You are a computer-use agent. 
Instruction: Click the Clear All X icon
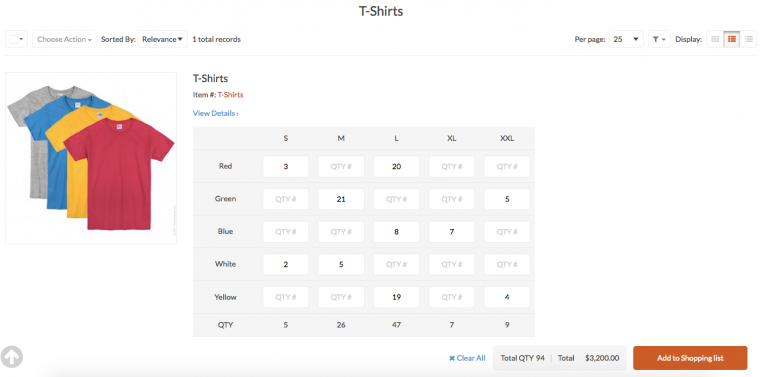452,359
